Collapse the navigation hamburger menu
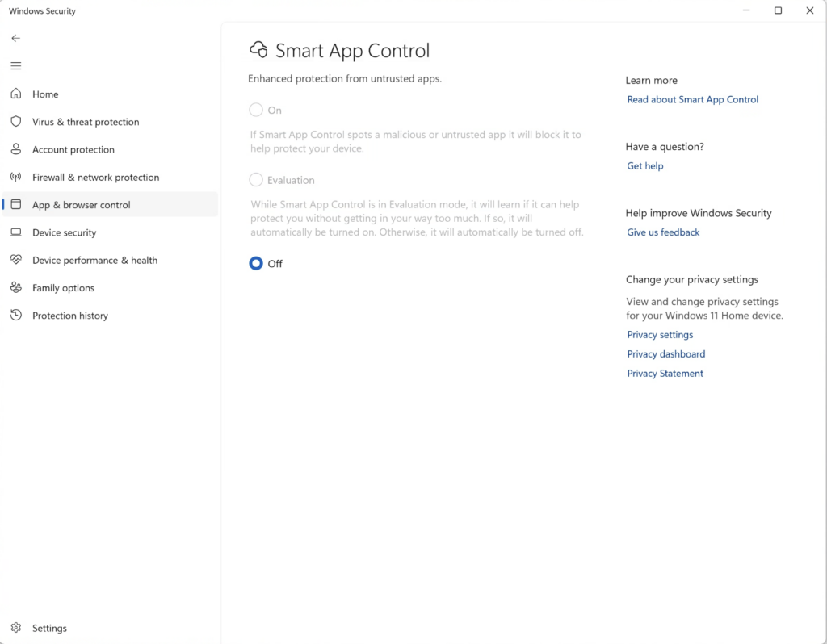Viewport: 827px width, 644px height. pos(15,66)
